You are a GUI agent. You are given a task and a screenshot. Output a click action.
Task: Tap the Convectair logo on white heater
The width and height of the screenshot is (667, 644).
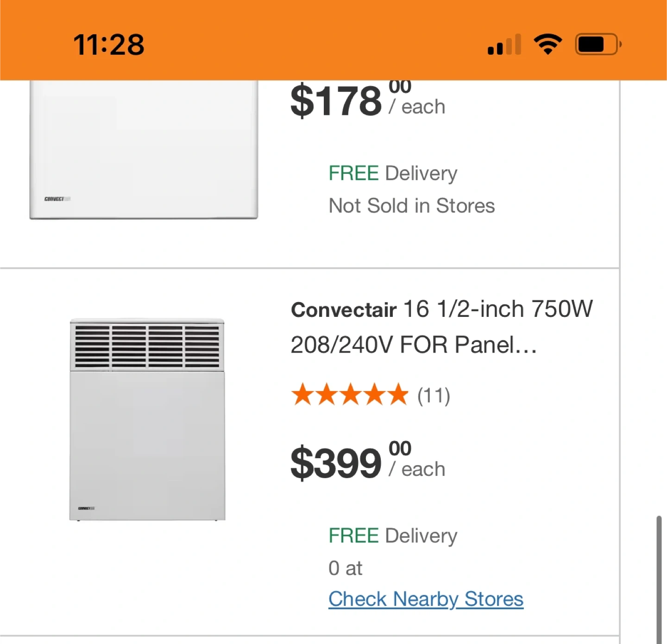coord(57,199)
